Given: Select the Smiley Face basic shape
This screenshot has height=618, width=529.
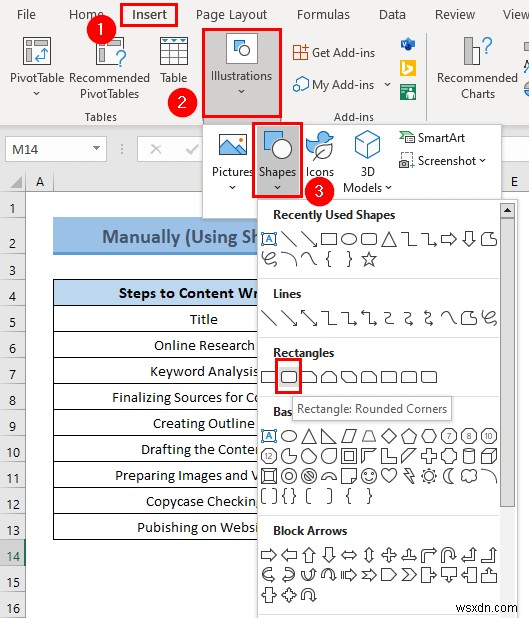Looking at the screenshot, I should (369, 476).
